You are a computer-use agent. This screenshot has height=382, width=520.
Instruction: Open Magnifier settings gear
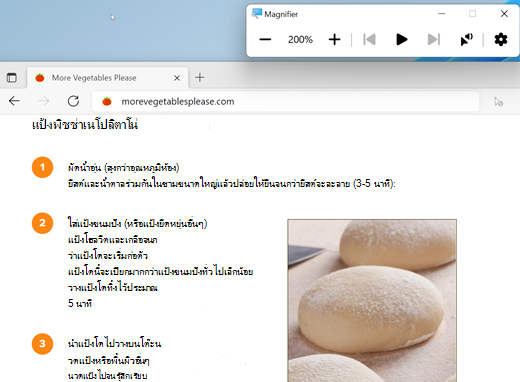pyautogui.click(x=501, y=40)
